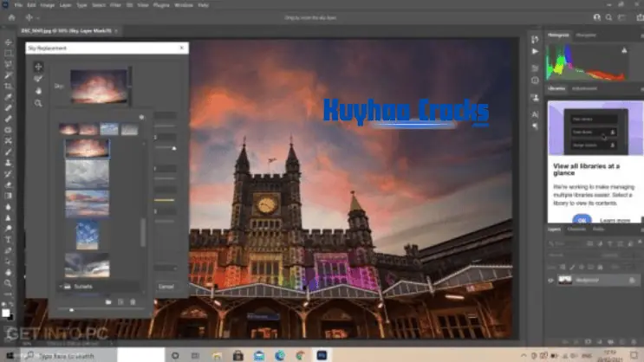Click Cancel in Sky Replacement dialog
Image resolution: width=644 pixels, height=362 pixels.
click(166, 286)
